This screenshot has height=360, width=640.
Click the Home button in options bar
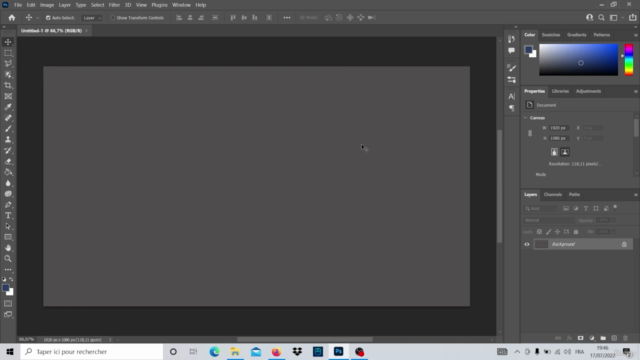tap(12, 18)
